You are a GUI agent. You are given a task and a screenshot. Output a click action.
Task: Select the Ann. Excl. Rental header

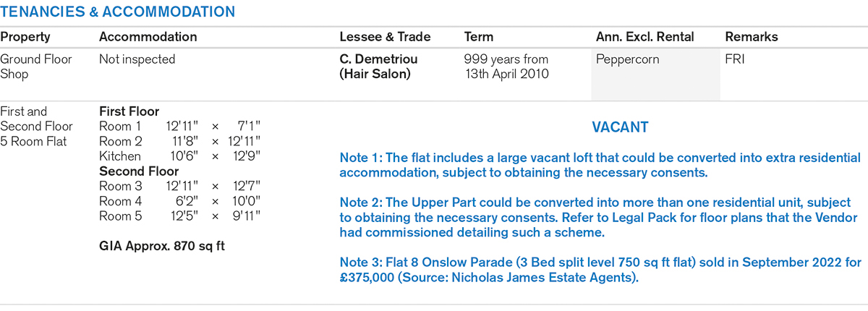pyautogui.click(x=644, y=37)
